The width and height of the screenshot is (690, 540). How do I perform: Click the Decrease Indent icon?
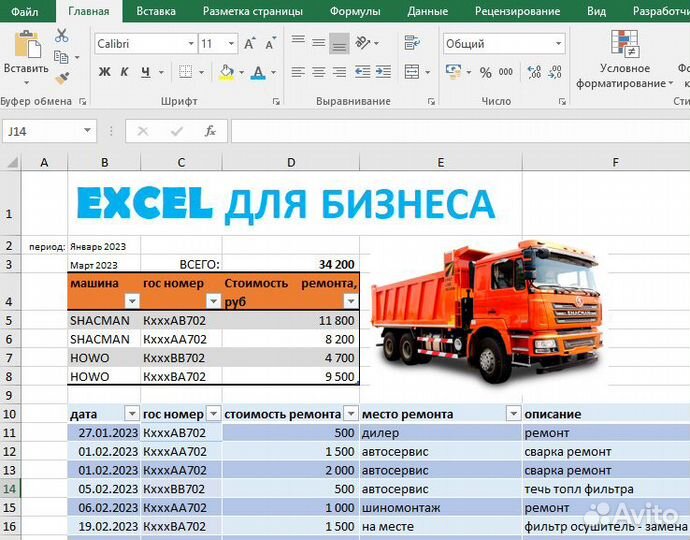pyautogui.click(x=363, y=72)
